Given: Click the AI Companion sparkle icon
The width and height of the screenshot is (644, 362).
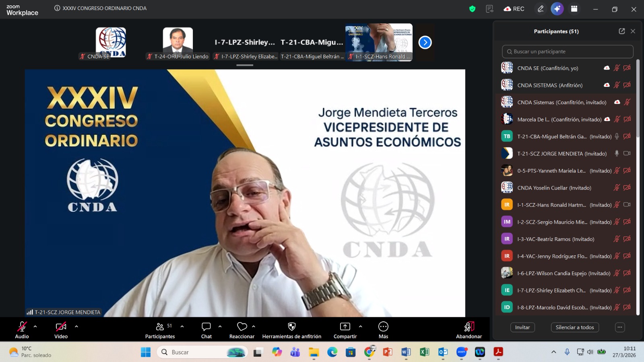Looking at the screenshot, I should tap(557, 9).
